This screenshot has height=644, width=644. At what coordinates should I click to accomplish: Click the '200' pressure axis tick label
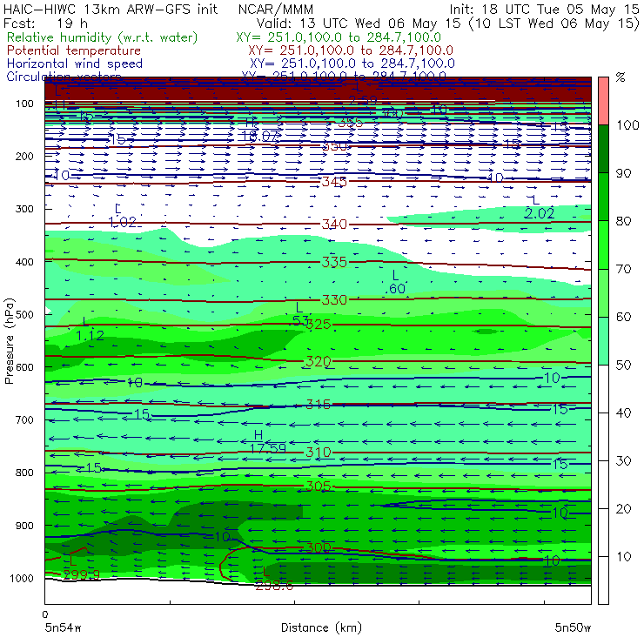tap(24, 157)
